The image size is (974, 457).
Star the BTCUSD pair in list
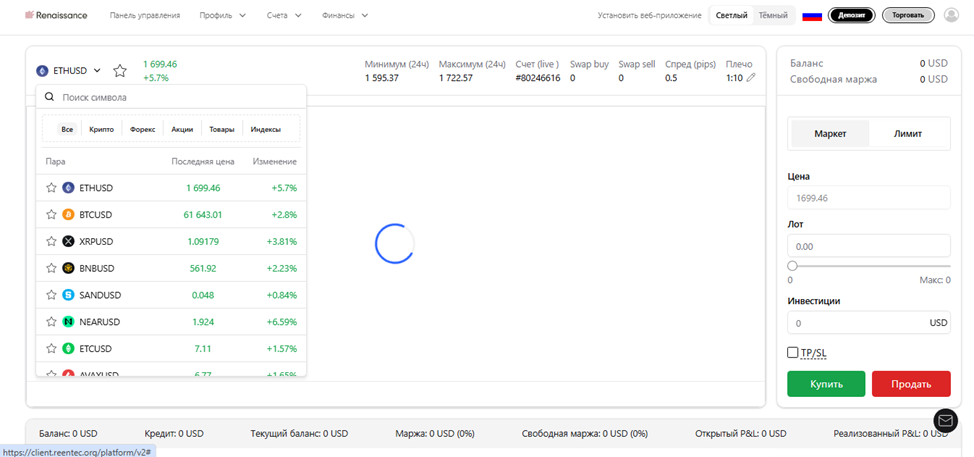pyautogui.click(x=52, y=214)
